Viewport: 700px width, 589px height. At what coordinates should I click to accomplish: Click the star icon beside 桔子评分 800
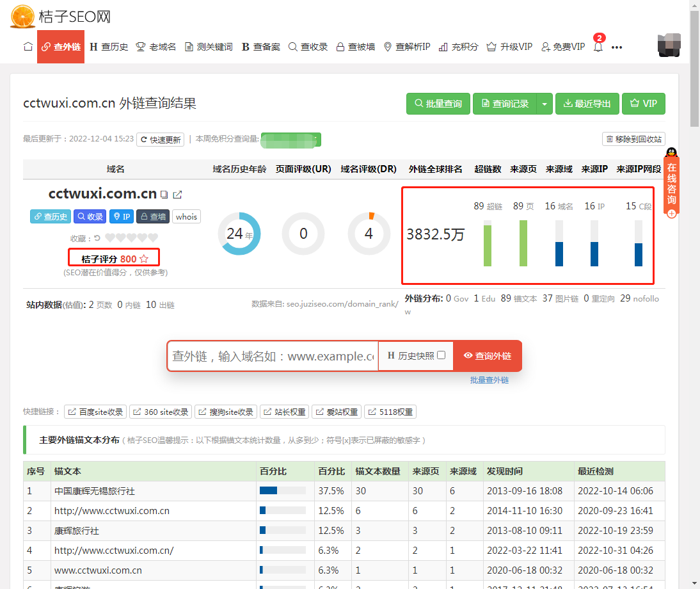pyautogui.click(x=144, y=259)
